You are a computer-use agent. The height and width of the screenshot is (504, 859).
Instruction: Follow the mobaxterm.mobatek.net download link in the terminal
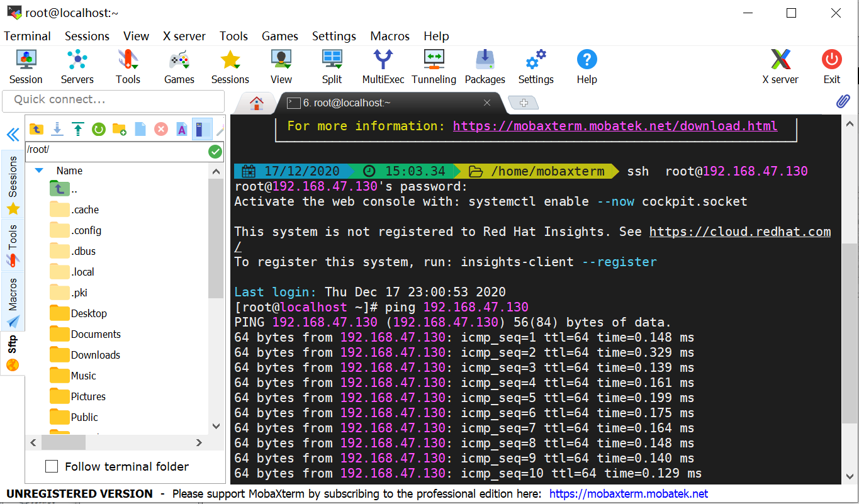pos(615,126)
